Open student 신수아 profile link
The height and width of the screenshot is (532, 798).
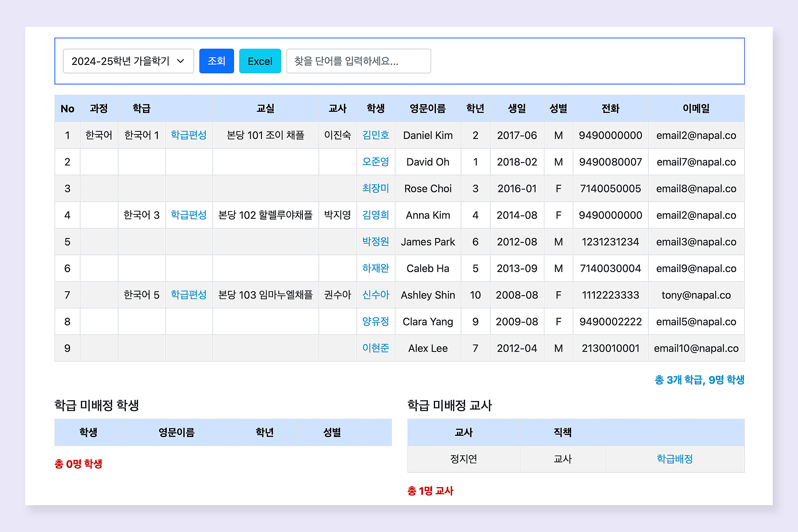[376, 294]
